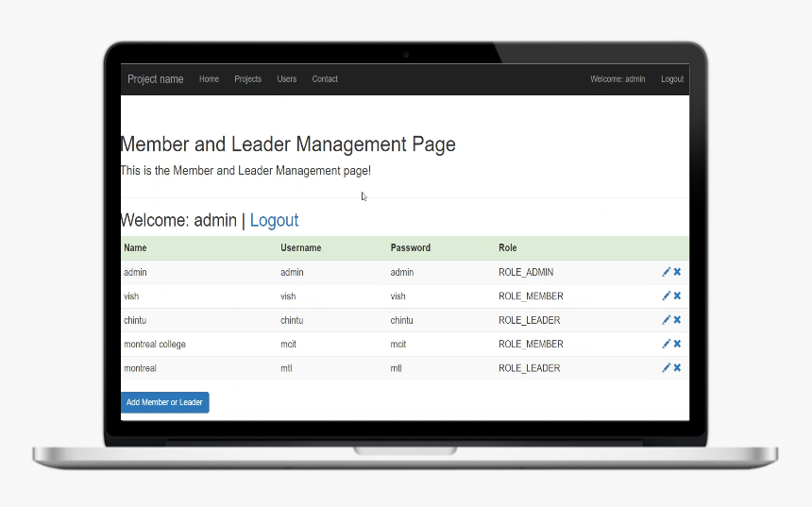
Task: Delete the chintu leader row
Action: [677, 319]
